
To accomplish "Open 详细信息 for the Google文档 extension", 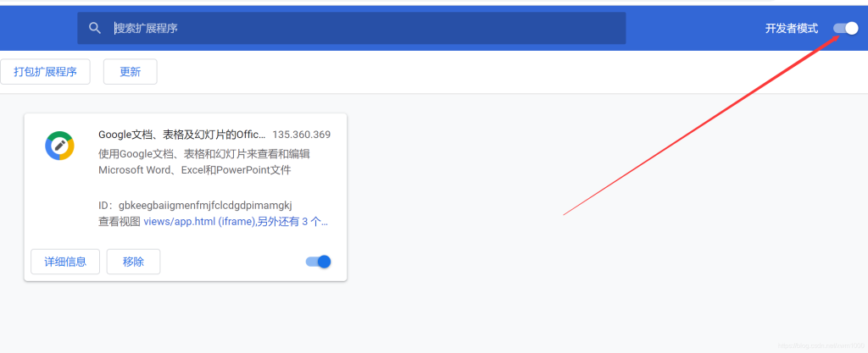I will 65,262.
